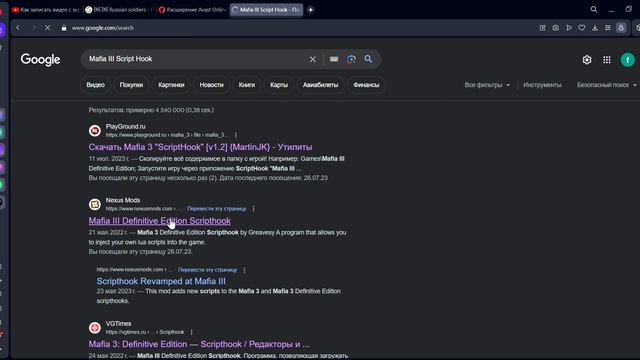
Task: Open Scripthook Revamped at Mafia III link
Action: pos(161,281)
